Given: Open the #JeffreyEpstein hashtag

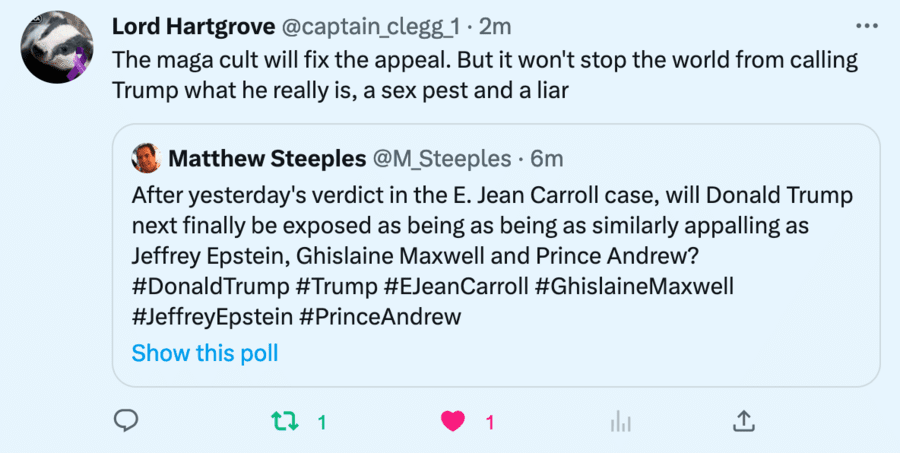Looking at the screenshot, I should click(212, 318).
